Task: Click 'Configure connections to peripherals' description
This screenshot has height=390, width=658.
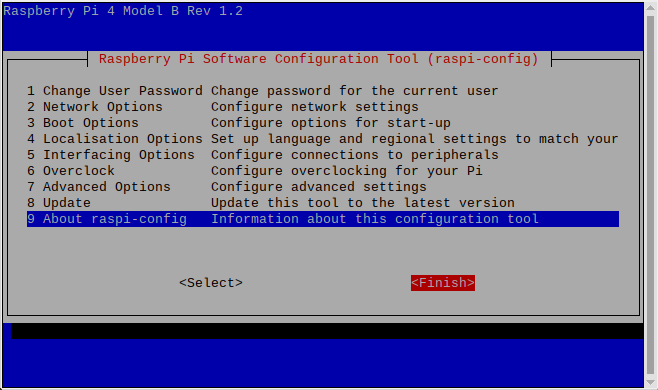Action: (355, 155)
